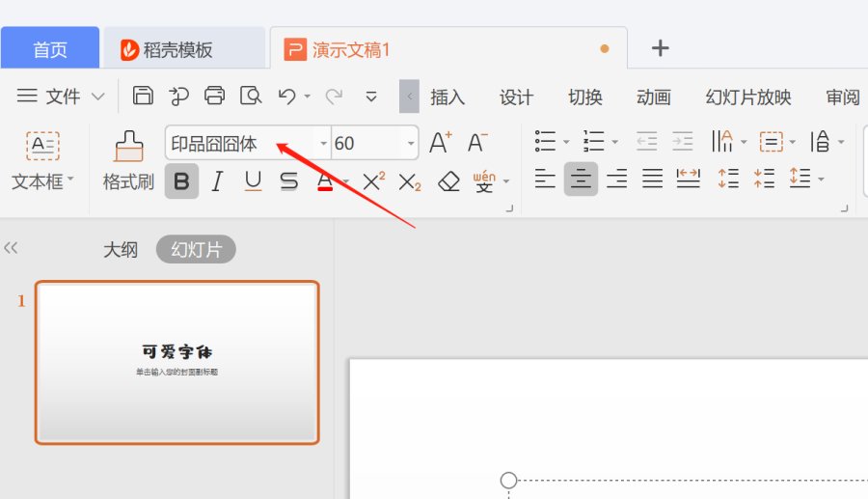Open the 插入 ribbon tab

pos(448,97)
